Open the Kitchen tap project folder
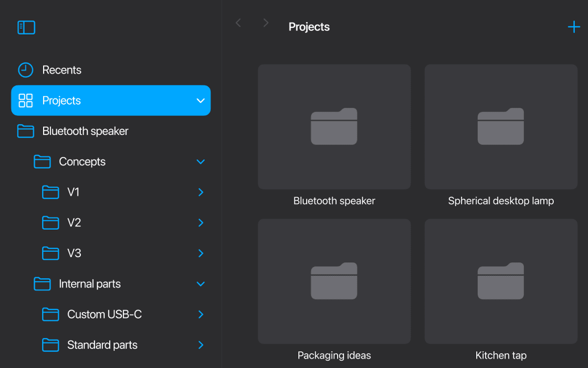Viewport: 588px width, 368px height. (x=500, y=281)
